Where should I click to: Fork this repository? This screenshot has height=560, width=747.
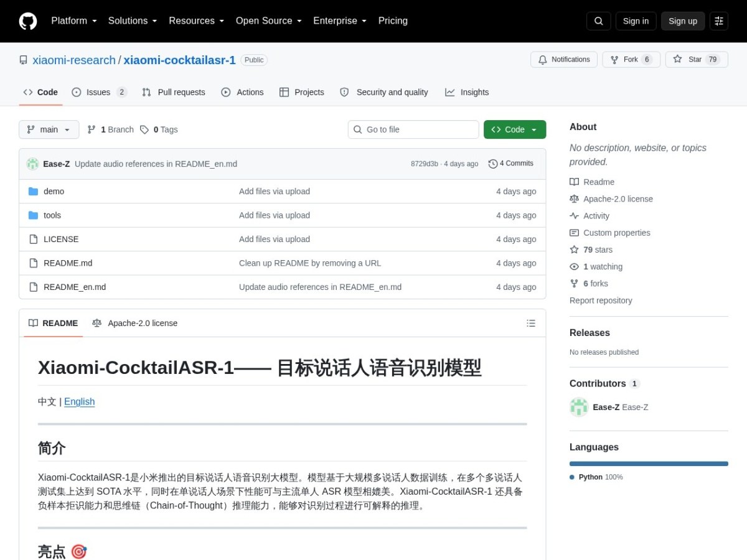[631, 60]
